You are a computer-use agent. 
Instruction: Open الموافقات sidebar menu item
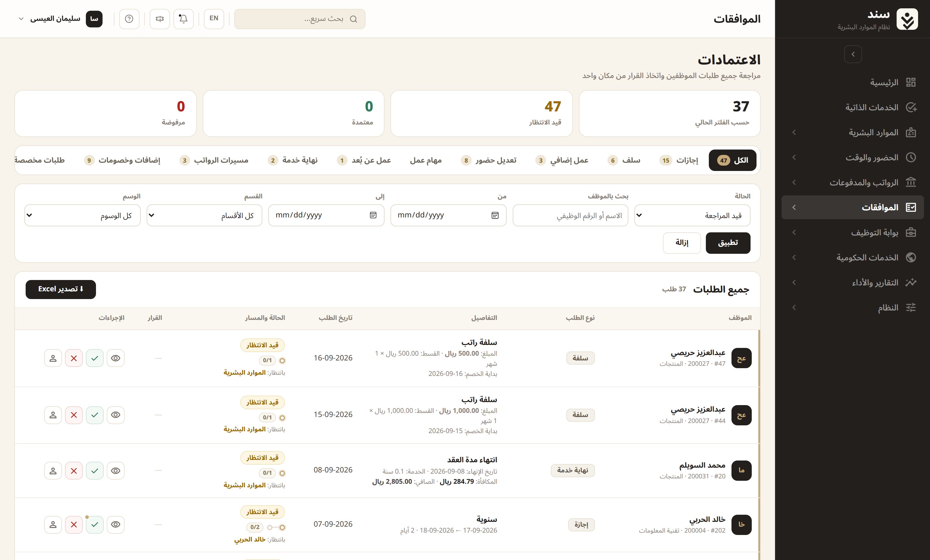pos(852,207)
